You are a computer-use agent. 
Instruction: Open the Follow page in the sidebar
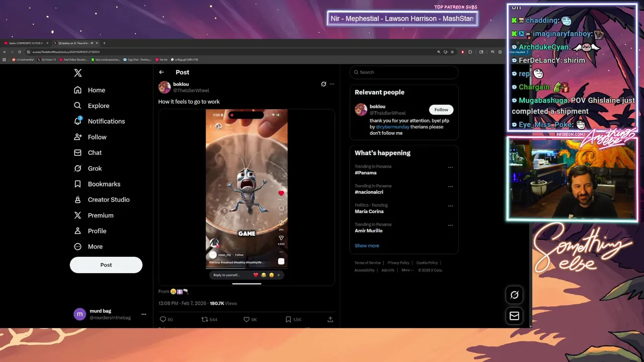(x=90, y=137)
